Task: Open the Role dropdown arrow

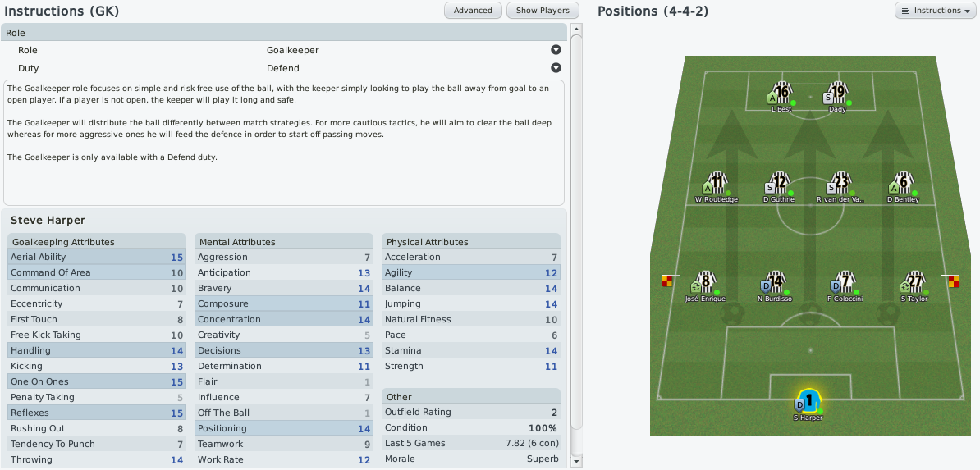Action: [556, 50]
